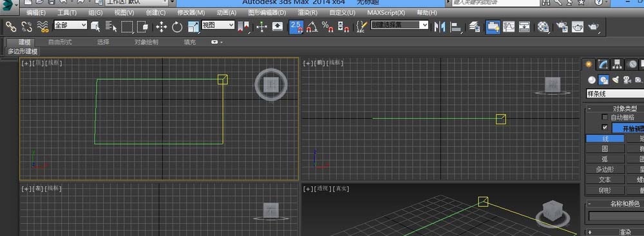Click the Select and Manipulate icon
Screen dimensions: 644x236
[x=261, y=27]
